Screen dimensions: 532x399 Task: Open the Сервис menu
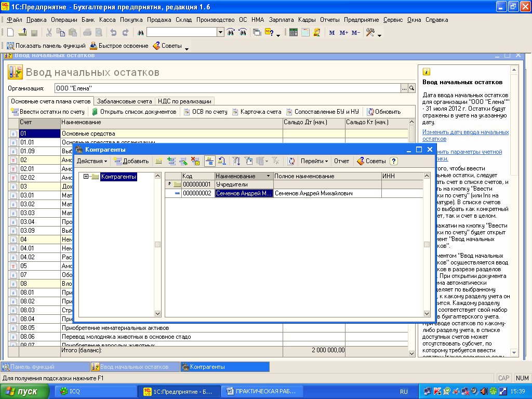pyautogui.click(x=393, y=20)
